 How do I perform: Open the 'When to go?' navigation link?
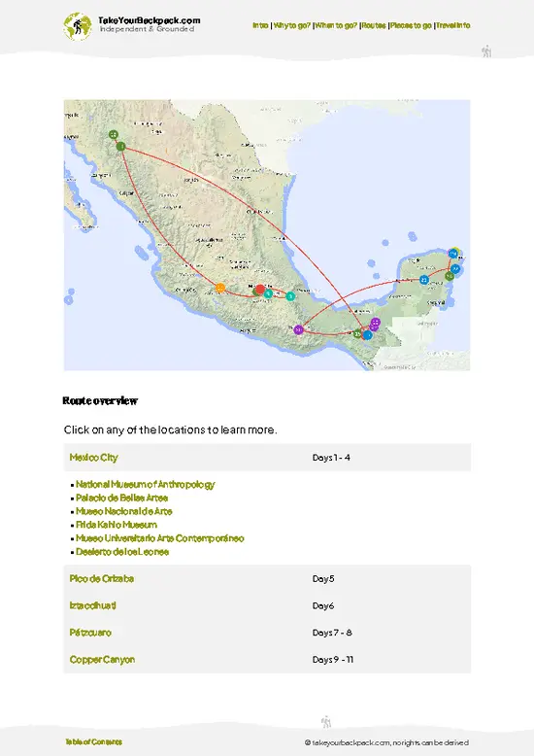[336, 25]
